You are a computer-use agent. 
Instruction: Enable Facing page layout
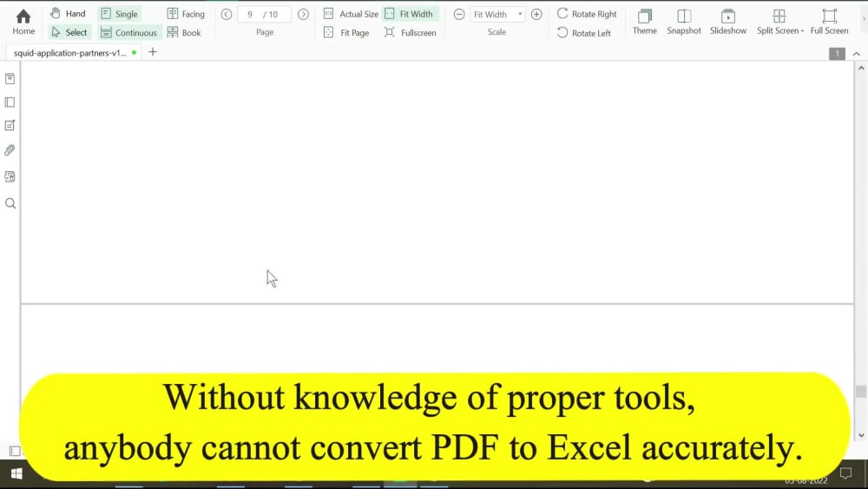[x=186, y=14]
